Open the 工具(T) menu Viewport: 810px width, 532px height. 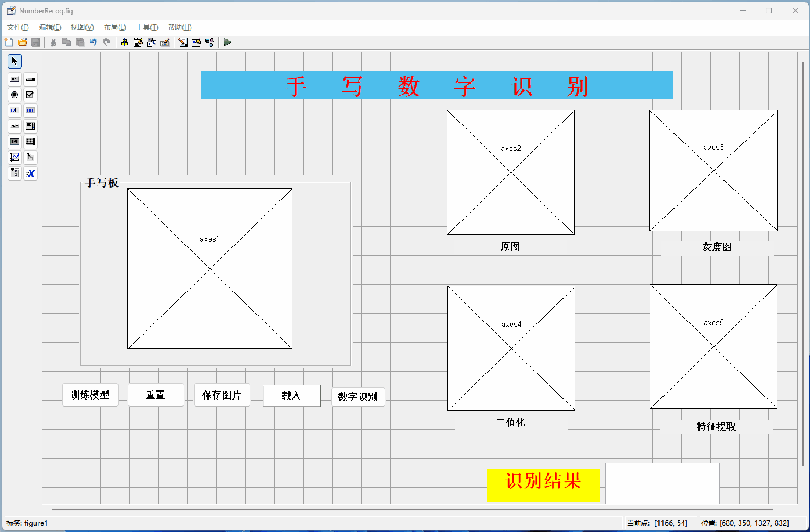point(147,27)
